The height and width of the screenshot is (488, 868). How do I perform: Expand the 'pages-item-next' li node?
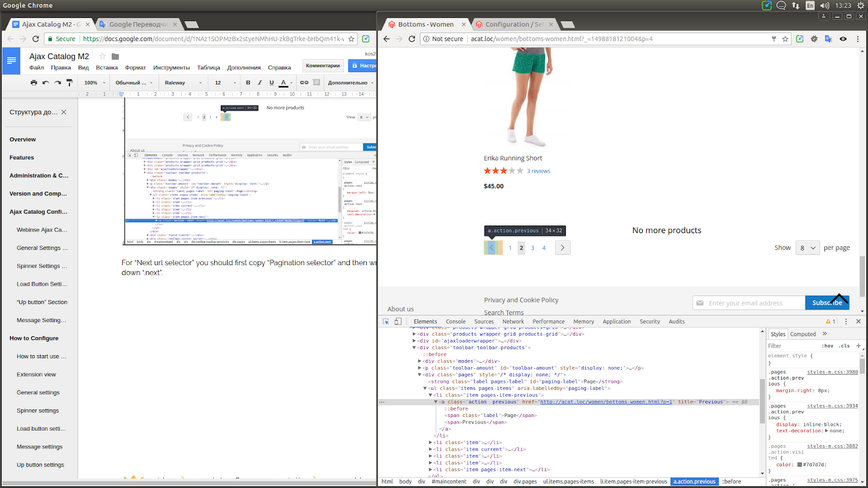[431, 470]
